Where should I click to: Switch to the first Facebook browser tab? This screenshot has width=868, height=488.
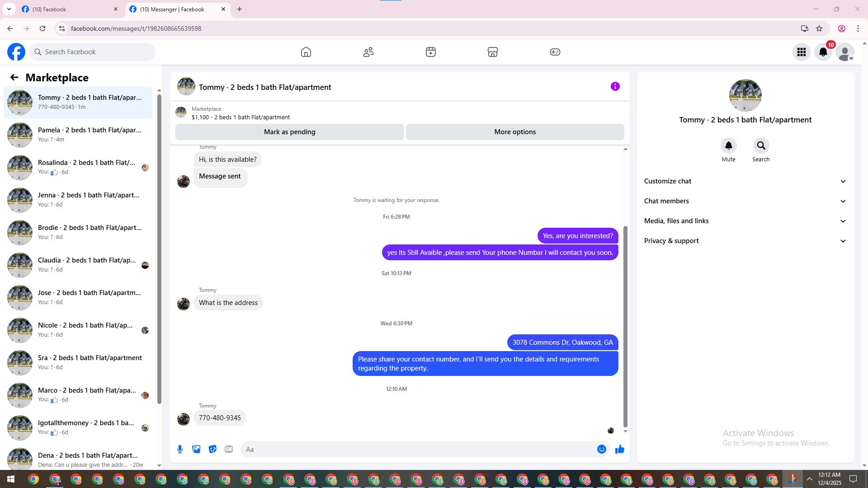click(68, 9)
